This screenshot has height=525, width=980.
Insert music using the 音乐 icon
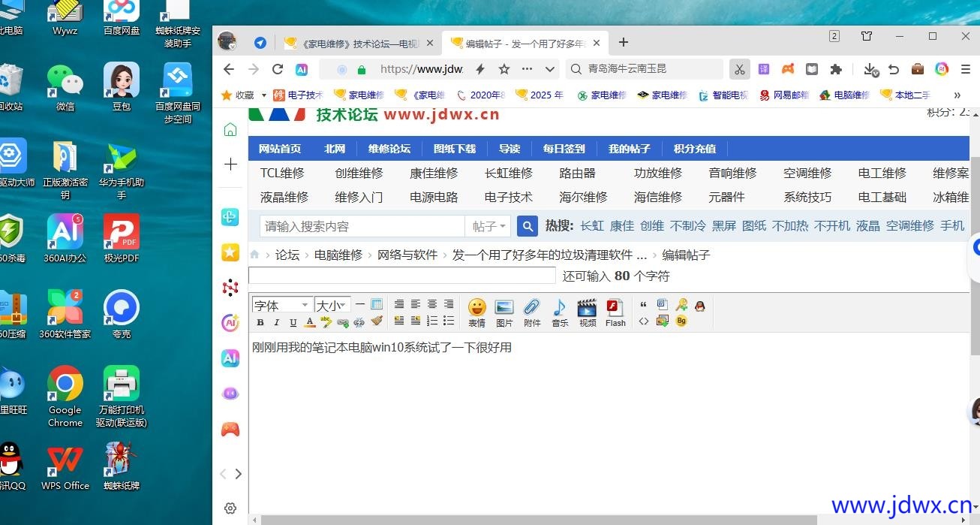tap(560, 311)
